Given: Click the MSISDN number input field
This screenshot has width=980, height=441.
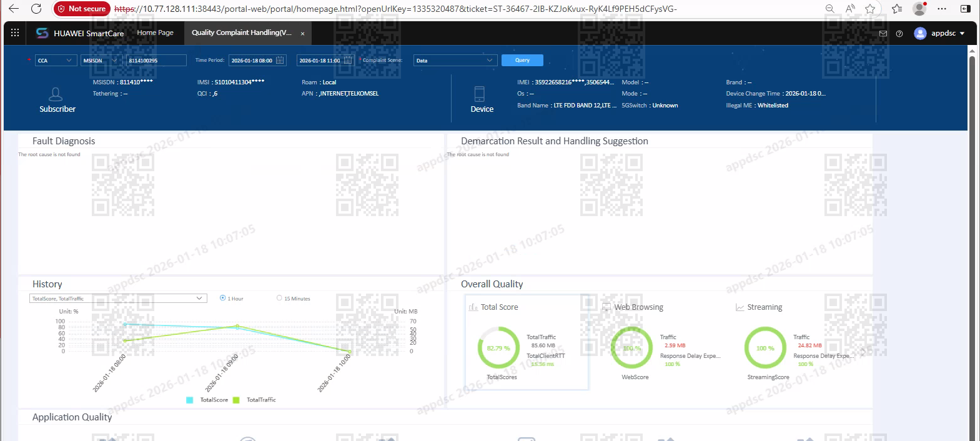Looking at the screenshot, I should coord(156,61).
